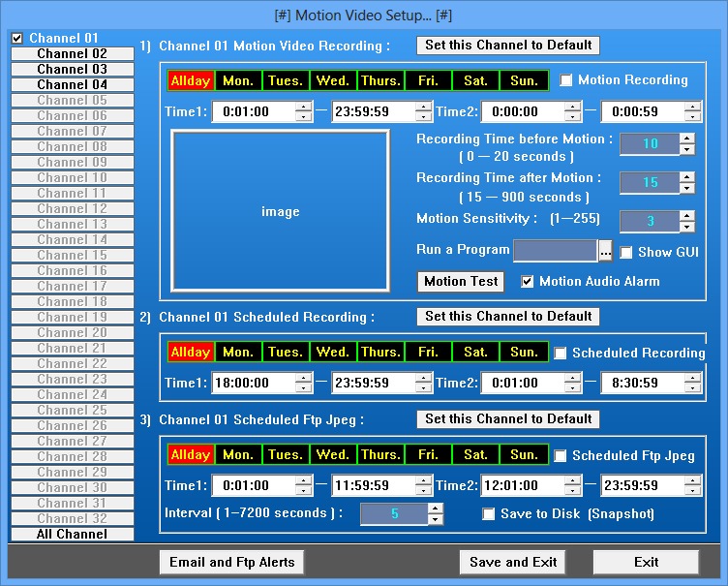Select the All Channel button

[x=73, y=534]
